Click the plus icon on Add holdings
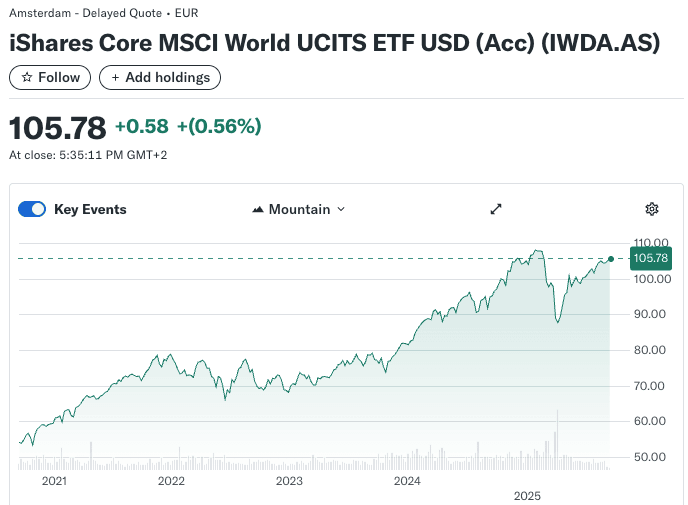 (116, 77)
